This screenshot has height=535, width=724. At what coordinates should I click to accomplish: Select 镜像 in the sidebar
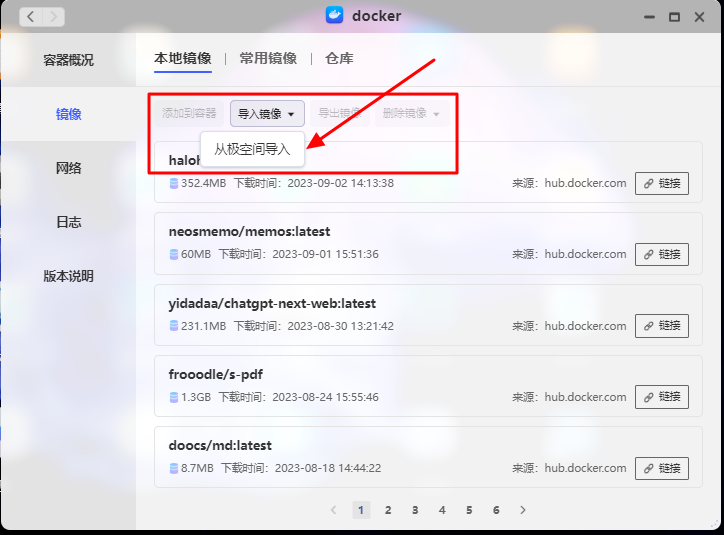(68, 114)
